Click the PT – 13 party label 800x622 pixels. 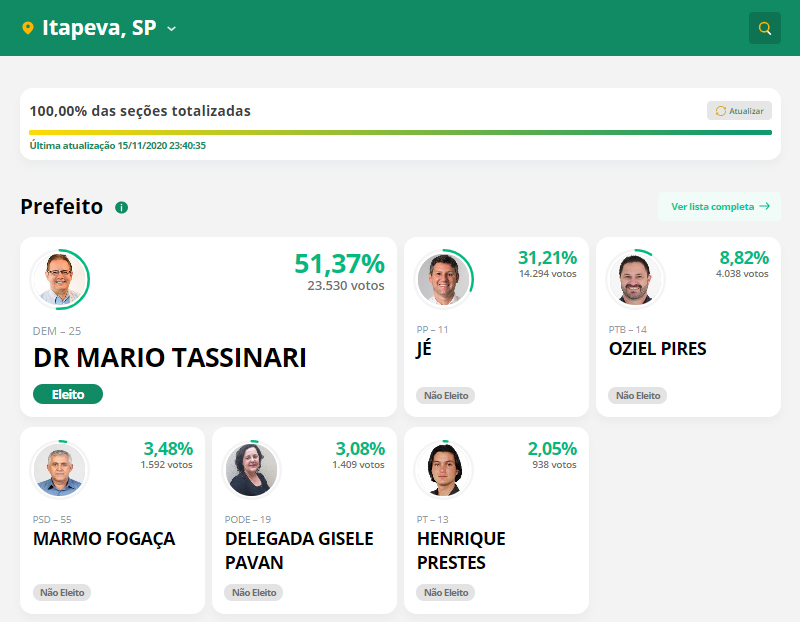coord(432,519)
